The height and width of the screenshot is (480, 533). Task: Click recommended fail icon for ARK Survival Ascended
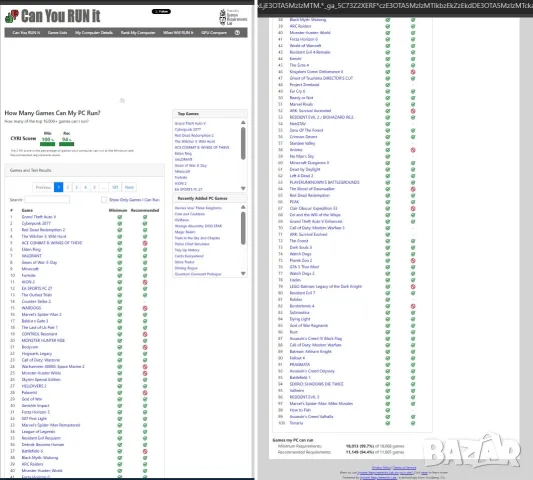413,111
